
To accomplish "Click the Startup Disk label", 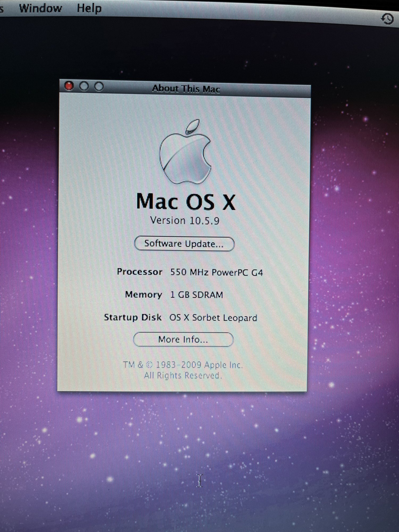I will 133,317.
